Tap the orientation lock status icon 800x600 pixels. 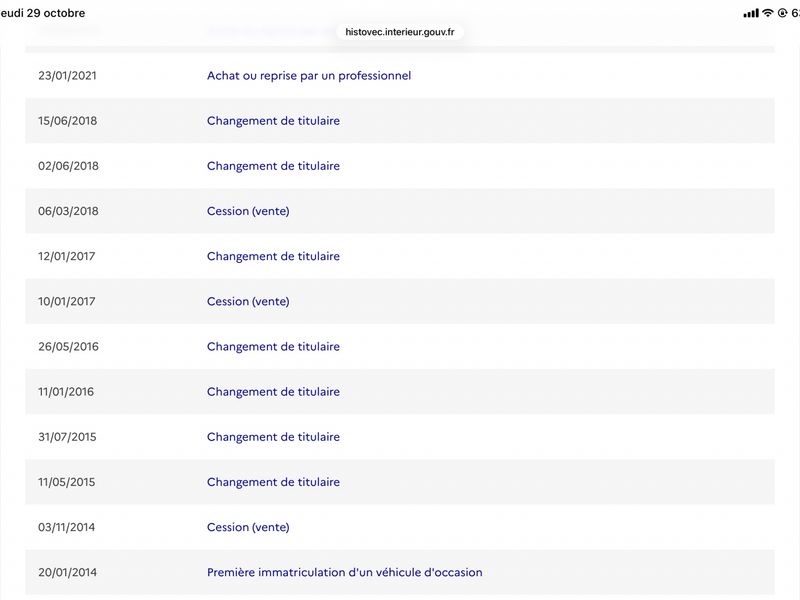tap(783, 13)
